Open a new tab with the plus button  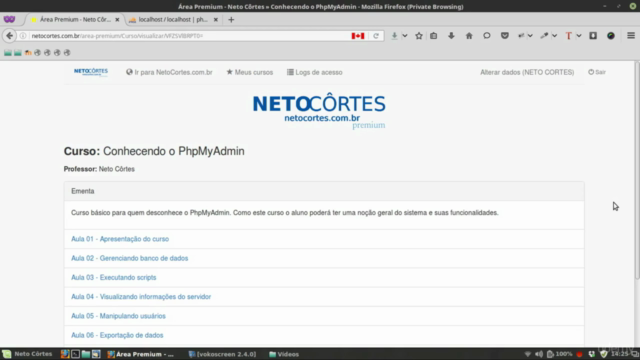(x=231, y=20)
